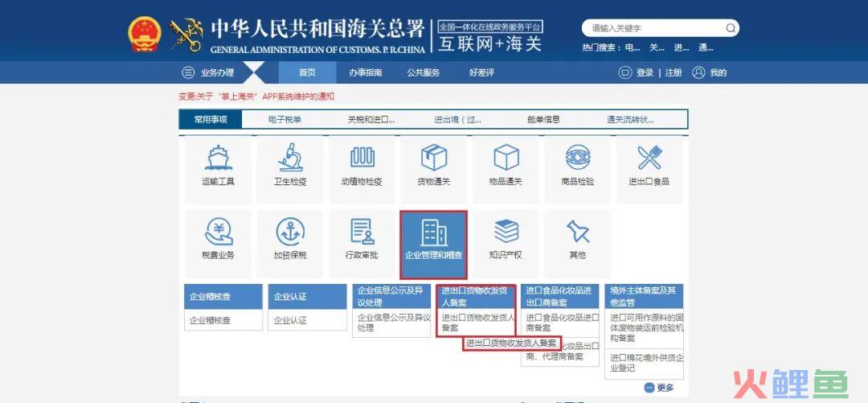Open the 办事指南 menu item
Image resolution: width=868 pixels, height=403 pixels.
coord(366,72)
